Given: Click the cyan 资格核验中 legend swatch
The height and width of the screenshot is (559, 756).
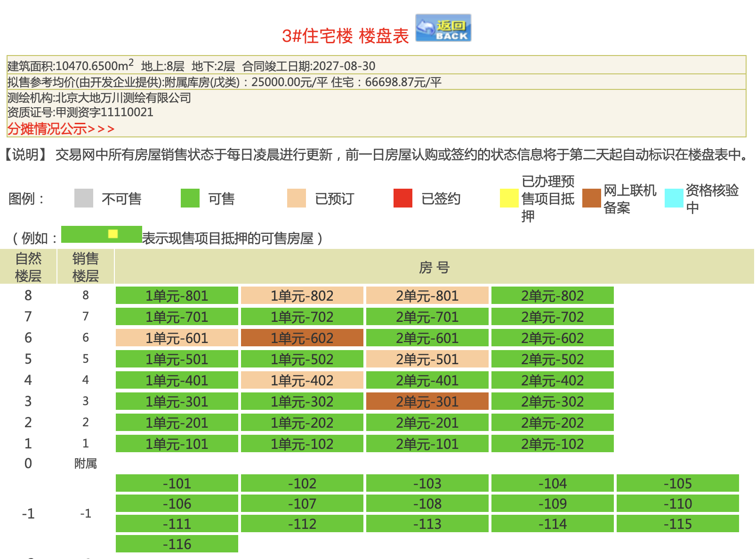Looking at the screenshot, I should [x=674, y=198].
